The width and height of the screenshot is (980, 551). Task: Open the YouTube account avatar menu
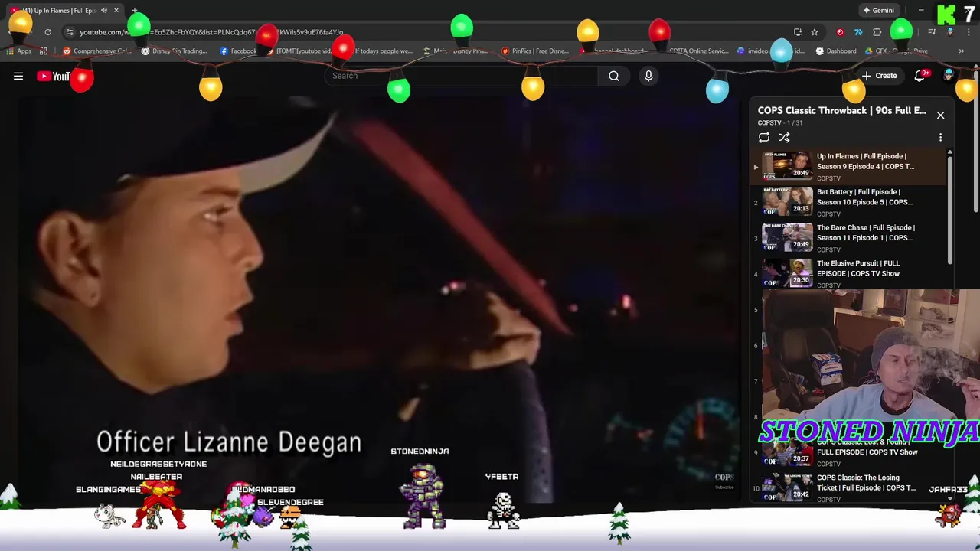pos(949,75)
